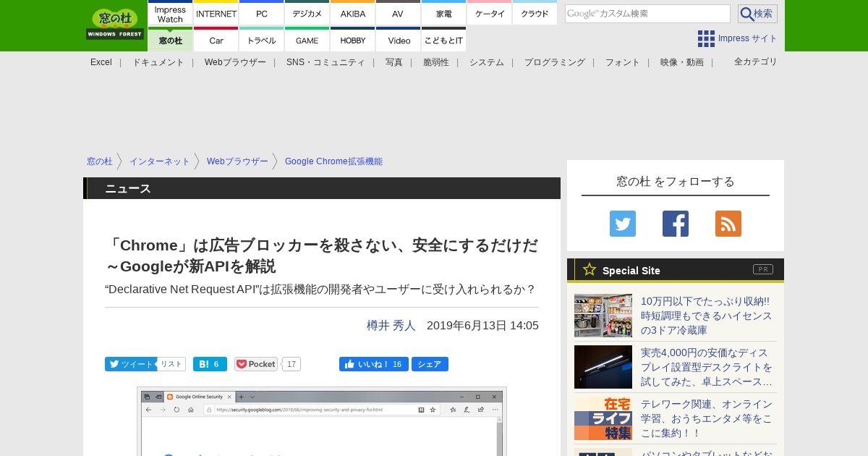This screenshot has width=868, height=456.
Task: Open the トラベル site tab
Action: (x=261, y=40)
